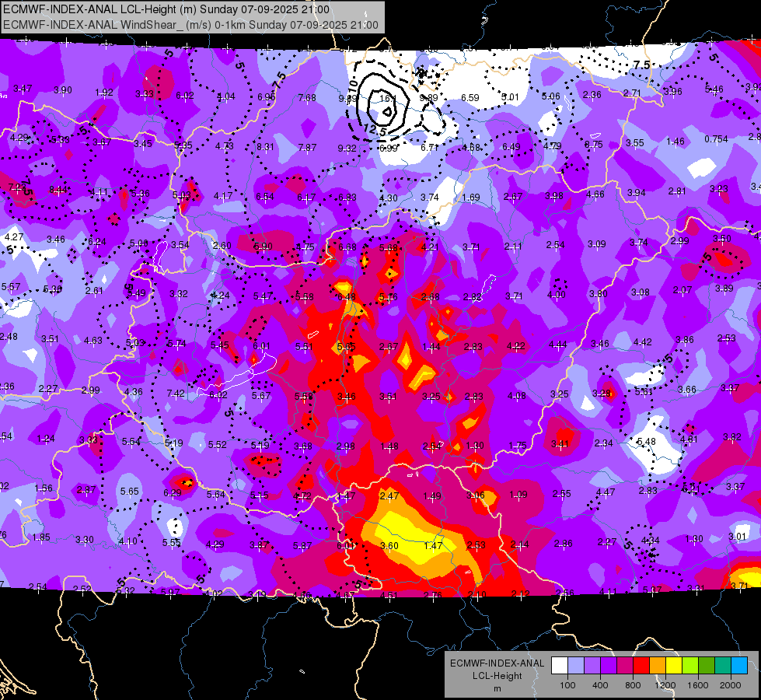Click the grid value 8.75
Image resolution: width=761 pixels, height=700 pixels.
pos(594,144)
